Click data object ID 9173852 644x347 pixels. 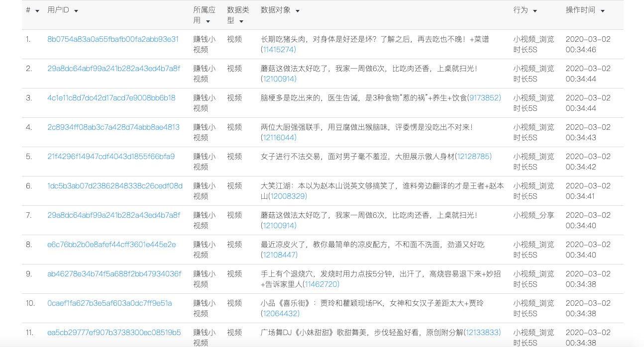pyautogui.click(x=485, y=98)
